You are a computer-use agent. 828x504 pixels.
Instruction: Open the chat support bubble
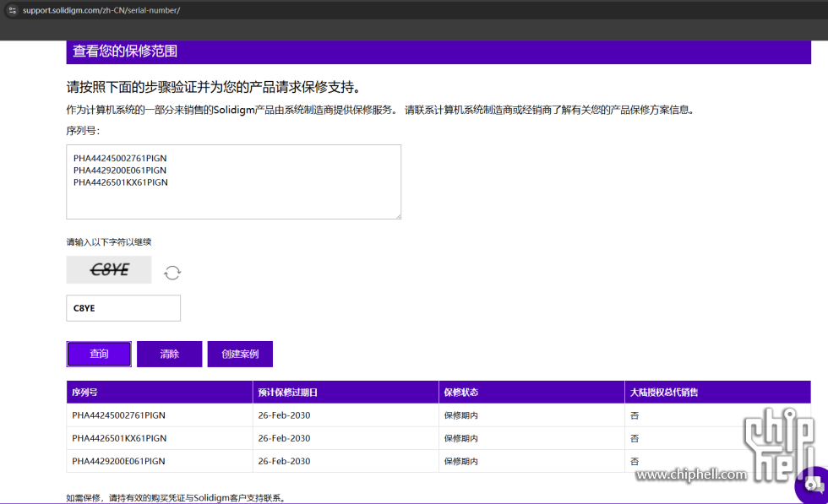[814, 485]
